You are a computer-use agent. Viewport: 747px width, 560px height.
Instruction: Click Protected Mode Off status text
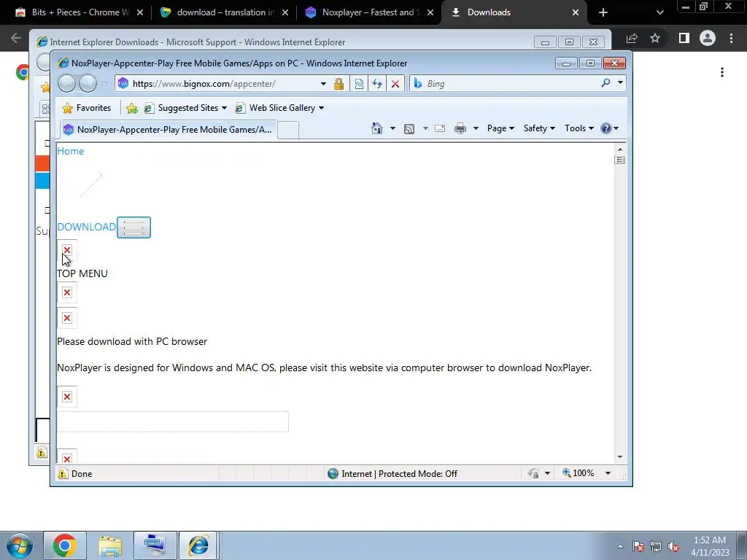[x=399, y=474]
